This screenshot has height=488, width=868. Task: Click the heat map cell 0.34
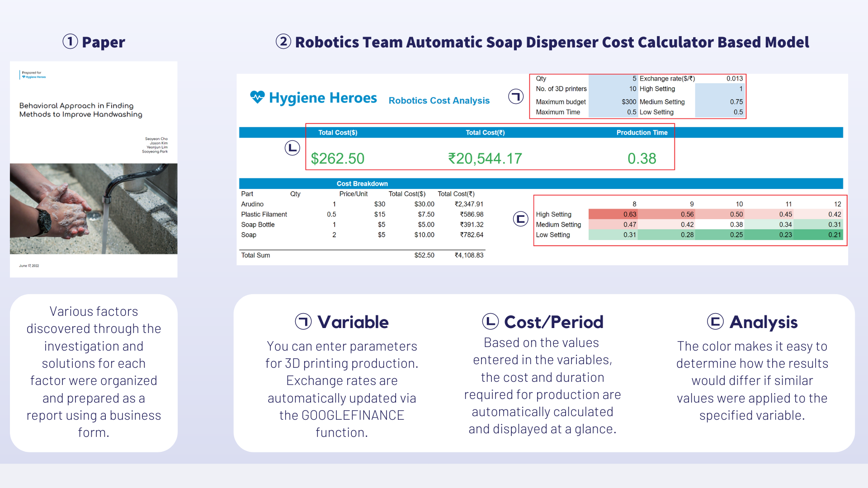click(769, 225)
